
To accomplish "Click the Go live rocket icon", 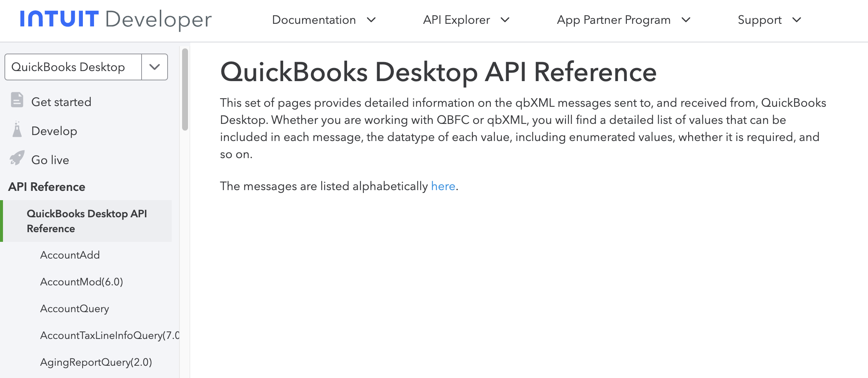I will coord(17,158).
